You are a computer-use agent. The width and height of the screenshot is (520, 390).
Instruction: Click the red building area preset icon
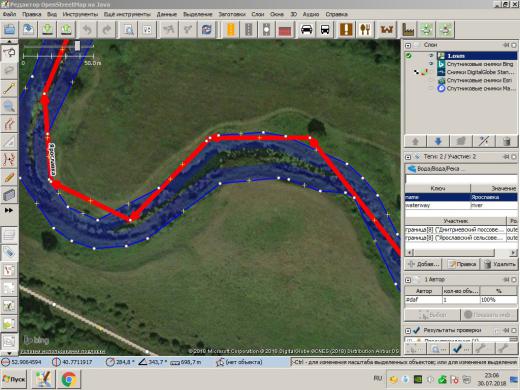pos(285,30)
